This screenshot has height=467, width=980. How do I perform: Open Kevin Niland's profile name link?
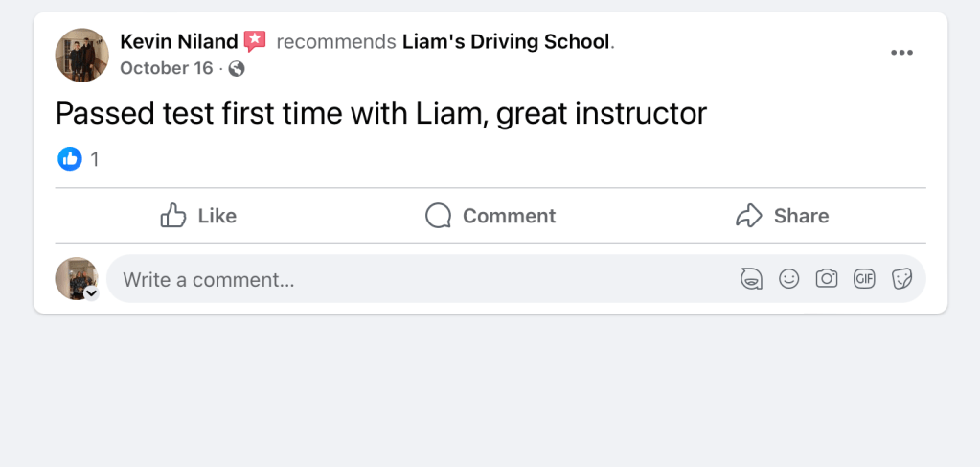(179, 41)
